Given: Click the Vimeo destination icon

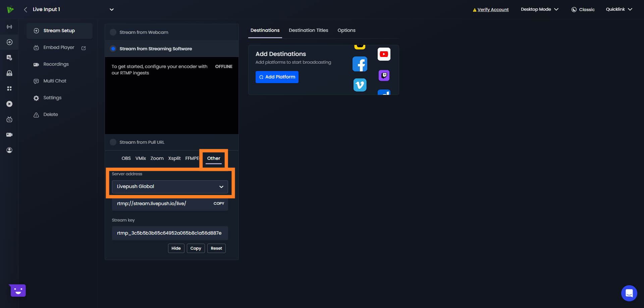Looking at the screenshot, I should pos(360,85).
